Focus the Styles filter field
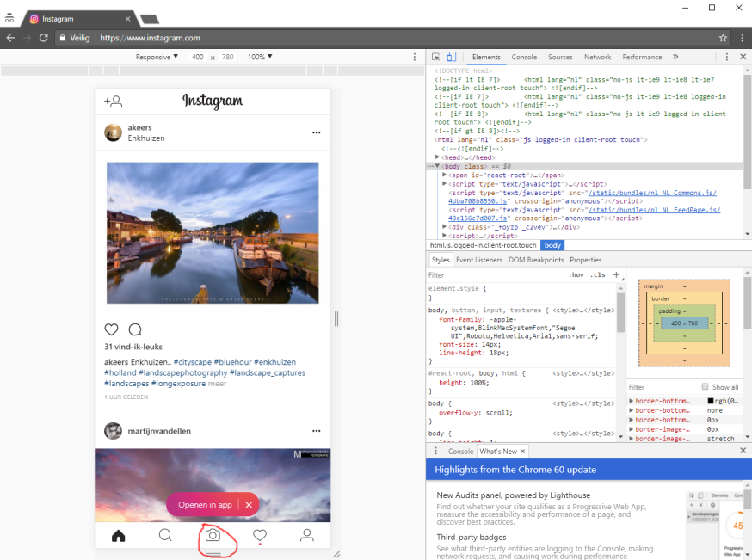Viewport: 752px width, 560px height. point(496,275)
